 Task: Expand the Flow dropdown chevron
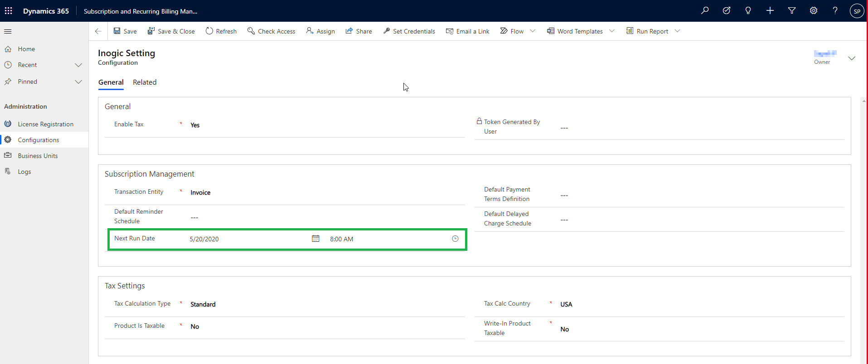point(533,31)
